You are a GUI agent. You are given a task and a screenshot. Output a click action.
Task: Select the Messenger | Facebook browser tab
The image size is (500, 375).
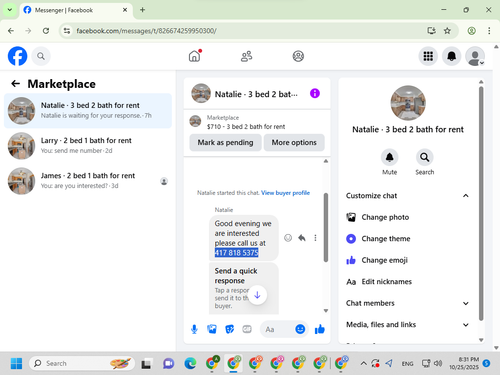[x=76, y=10]
